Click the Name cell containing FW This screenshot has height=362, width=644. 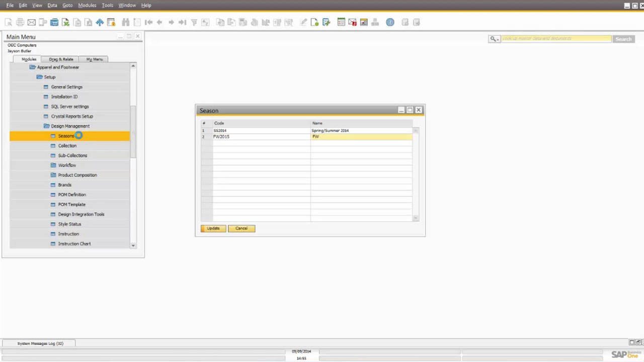point(361,137)
